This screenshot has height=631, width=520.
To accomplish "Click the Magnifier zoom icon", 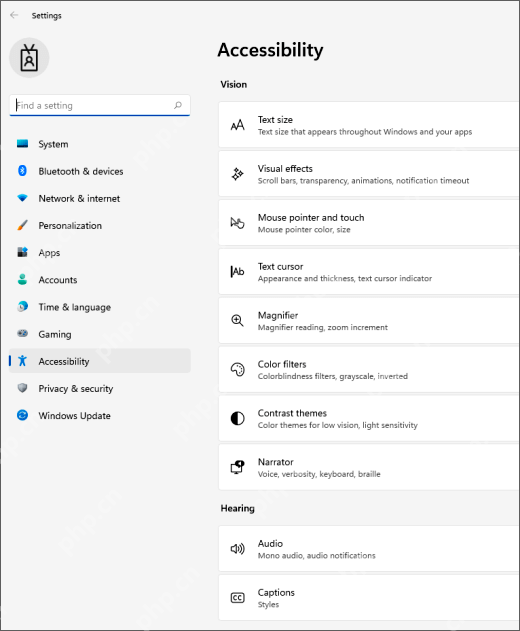I will click(237, 321).
